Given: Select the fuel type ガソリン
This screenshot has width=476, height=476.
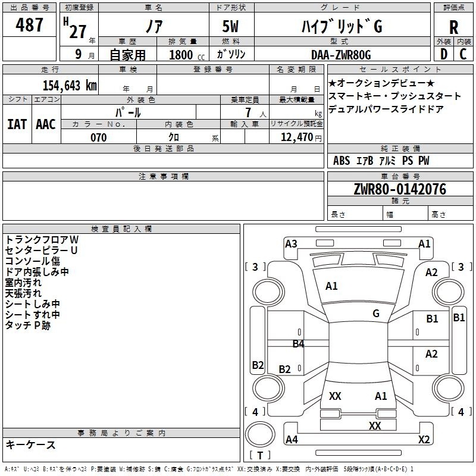Looking at the screenshot, I should click(x=231, y=54).
